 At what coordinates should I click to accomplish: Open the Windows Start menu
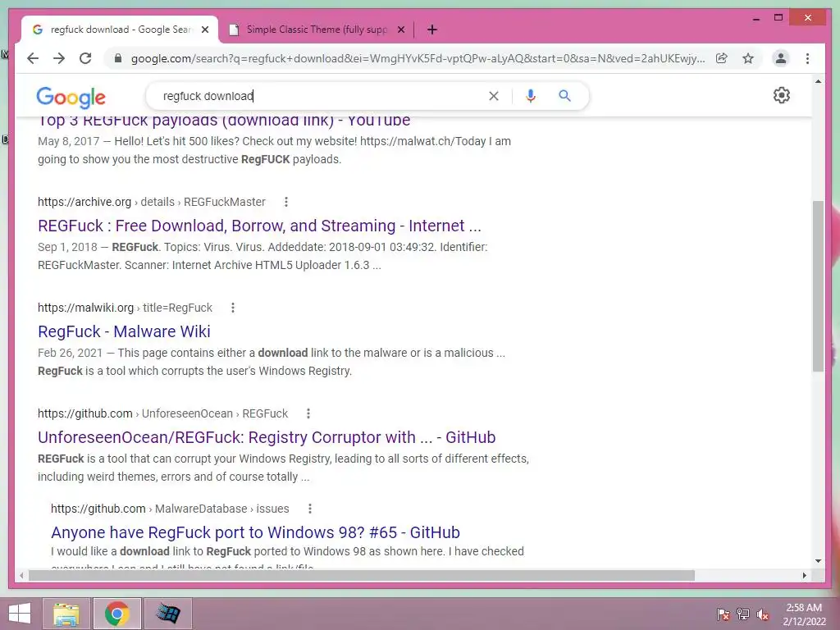point(20,614)
